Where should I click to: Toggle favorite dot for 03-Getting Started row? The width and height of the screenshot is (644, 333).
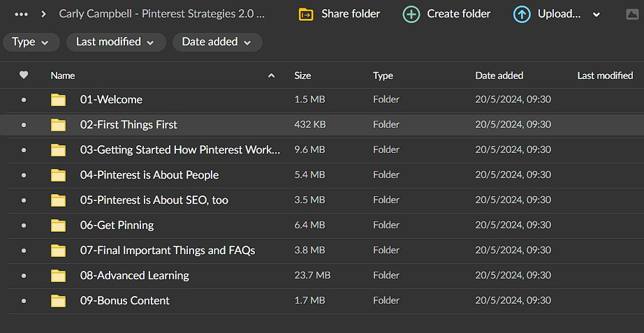click(24, 150)
